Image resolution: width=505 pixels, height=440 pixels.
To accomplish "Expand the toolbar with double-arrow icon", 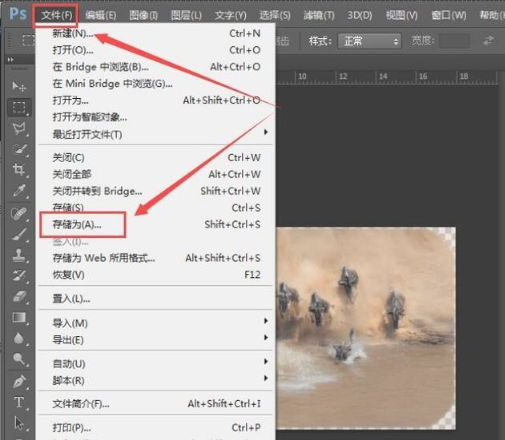I will point(10,60).
